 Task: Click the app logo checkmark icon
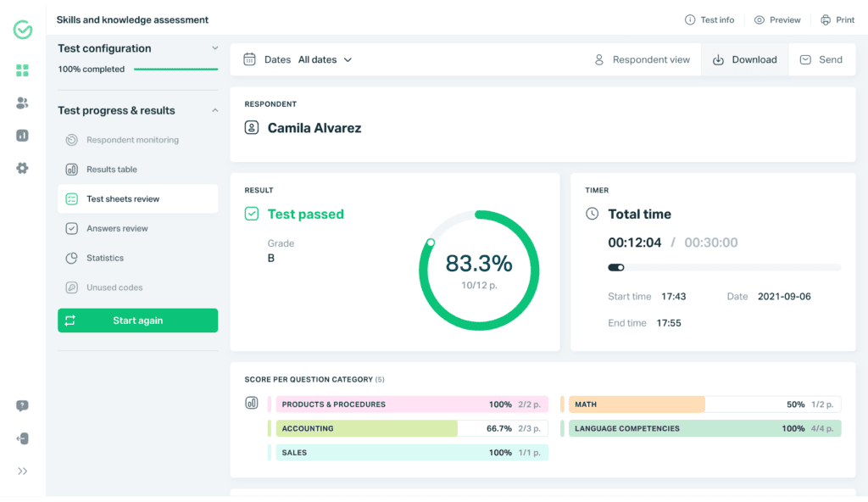(23, 30)
